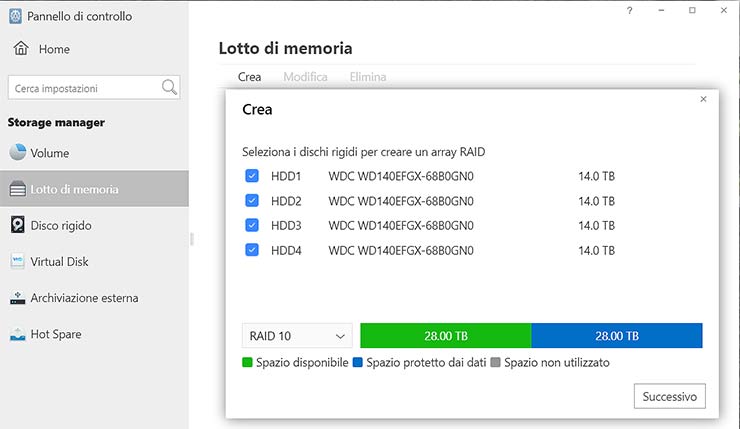Click the Archiviazione esterna icon
Screen dimensions: 740x429
pos(18,298)
